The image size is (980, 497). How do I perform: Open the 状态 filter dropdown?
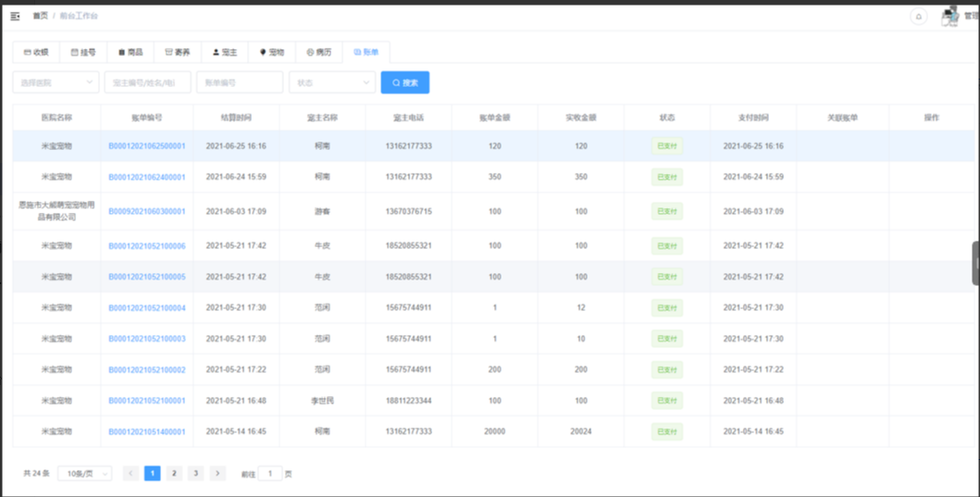coord(332,82)
